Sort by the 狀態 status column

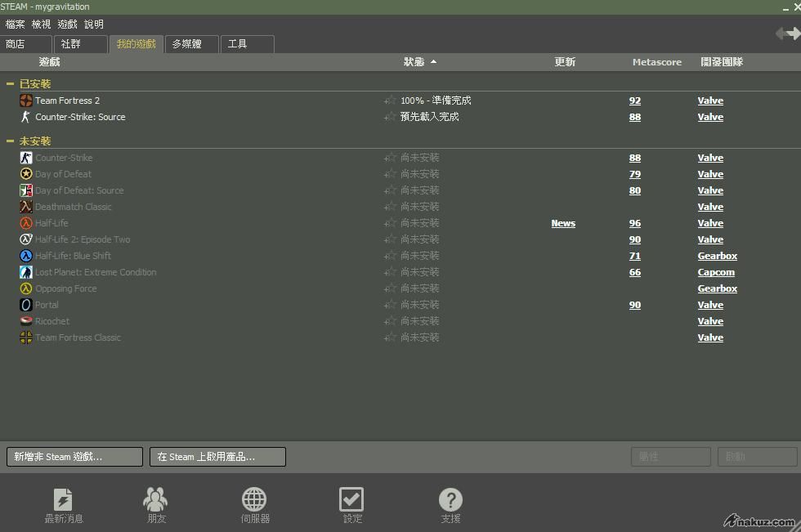[420, 62]
